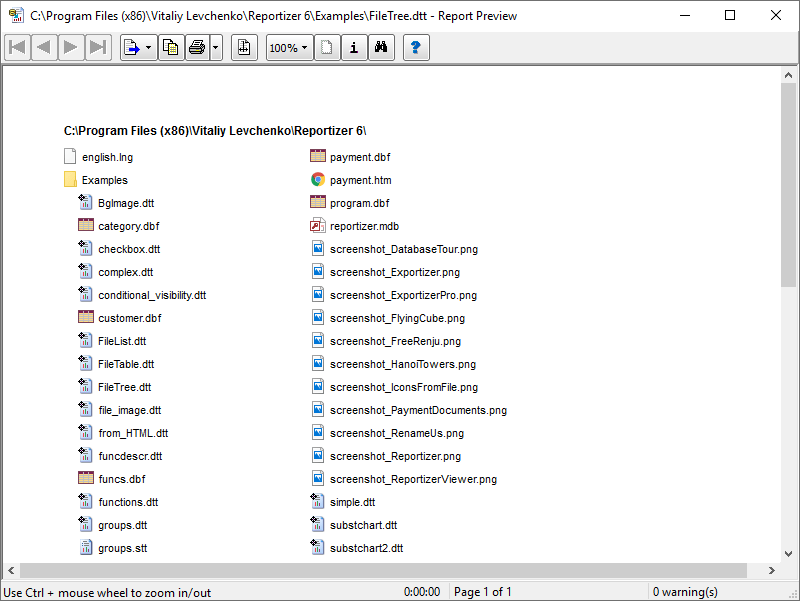Select screenshot_FlyingCube.png in the list
800x601 pixels.
(x=397, y=318)
